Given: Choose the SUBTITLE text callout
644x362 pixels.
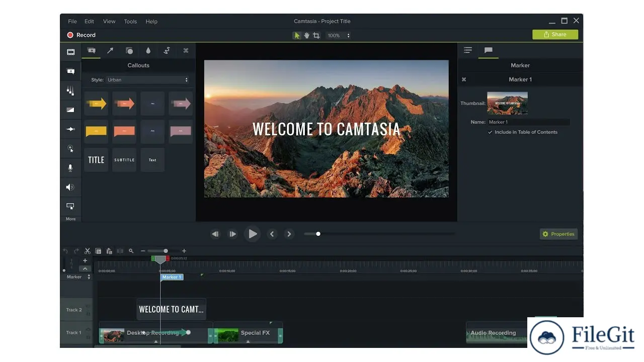Looking at the screenshot, I should pos(124,160).
